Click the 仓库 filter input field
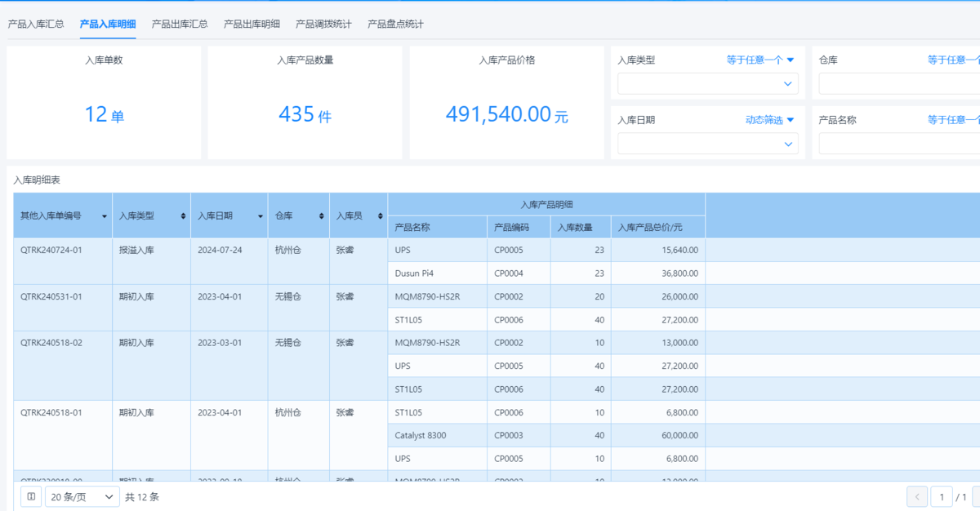The width and height of the screenshot is (980, 511). [898, 83]
